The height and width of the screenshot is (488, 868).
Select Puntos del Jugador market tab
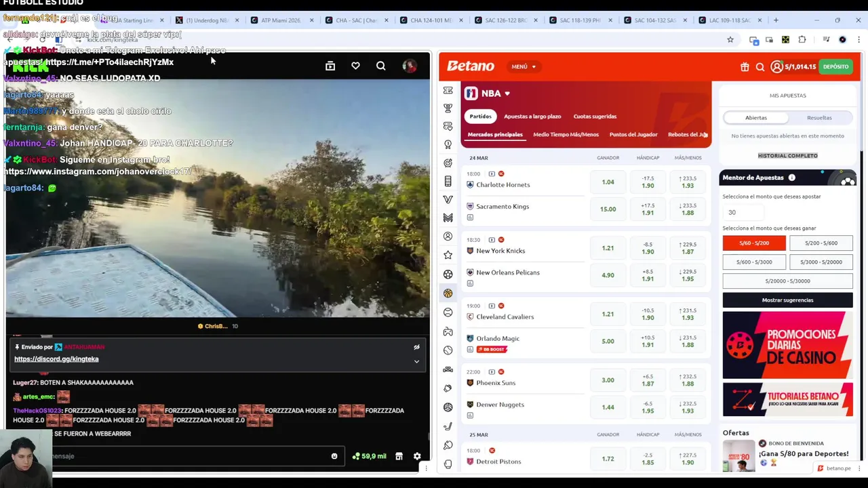pyautogui.click(x=633, y=135)
